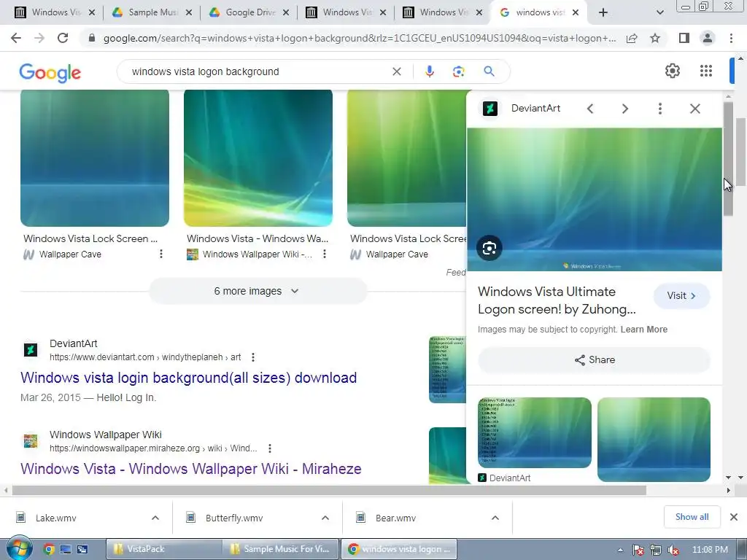Open Windows Vista Windows Wallpaper thumbnail
The width and height of the screenshot is (747, 560).
pos(258,158)
